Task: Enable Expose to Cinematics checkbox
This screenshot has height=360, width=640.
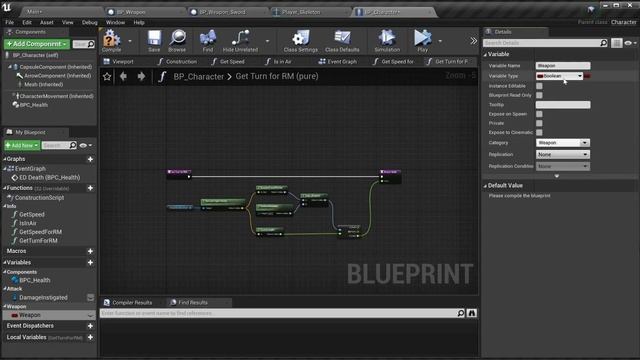Action: (x=539, y=132)
